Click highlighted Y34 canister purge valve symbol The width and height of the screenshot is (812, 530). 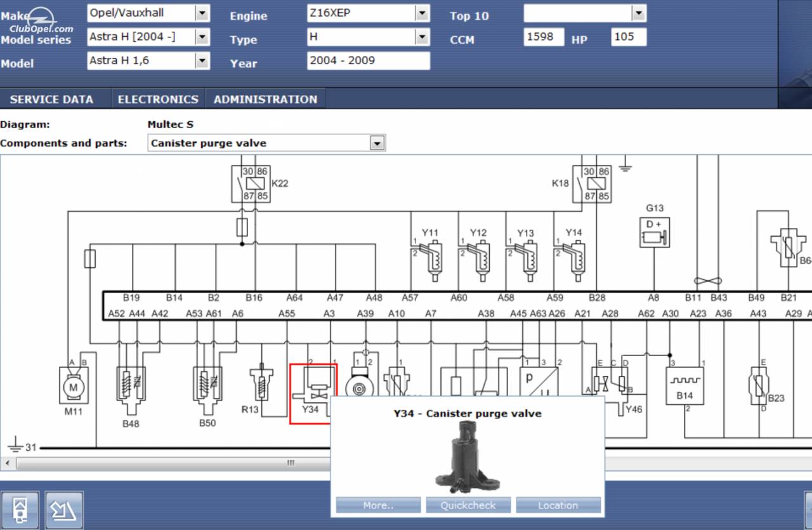[313, 394]
